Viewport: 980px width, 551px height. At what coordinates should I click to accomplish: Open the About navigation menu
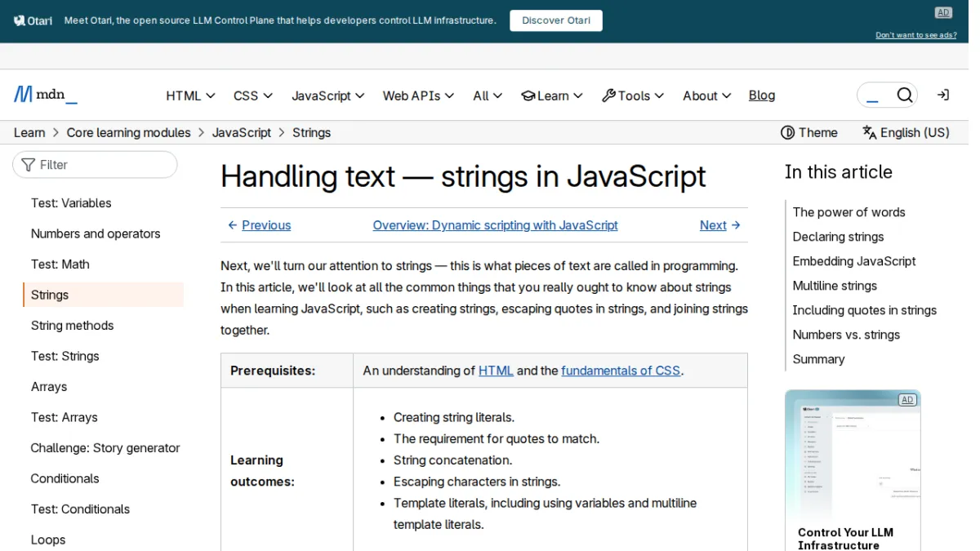(x=707, y=96)
